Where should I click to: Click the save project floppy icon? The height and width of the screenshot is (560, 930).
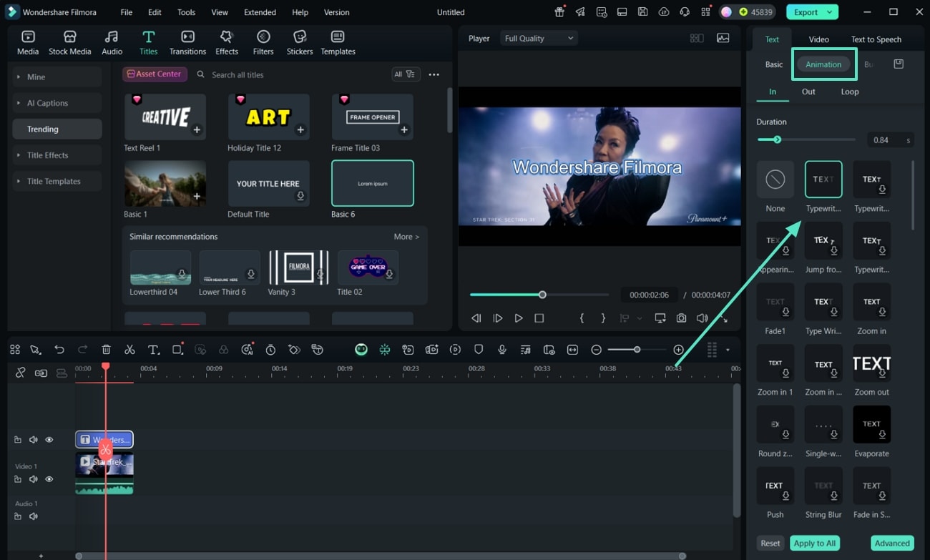coord(643,12)
